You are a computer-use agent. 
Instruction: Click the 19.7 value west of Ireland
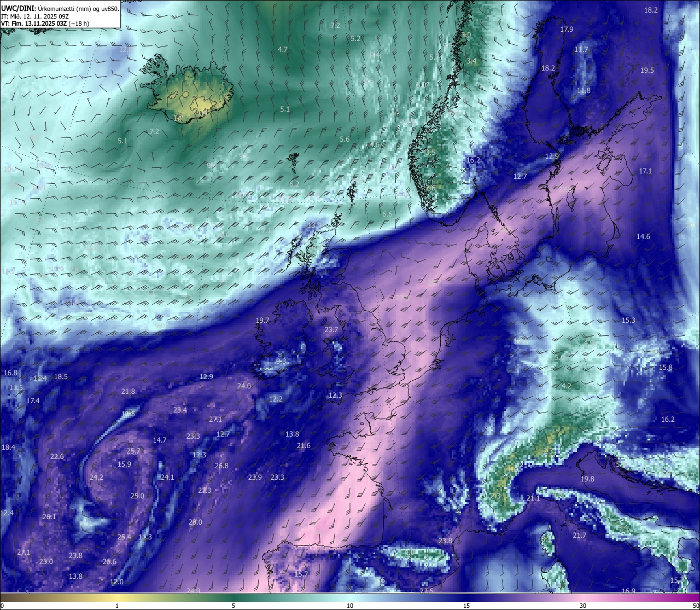click(x=262, y=320)
